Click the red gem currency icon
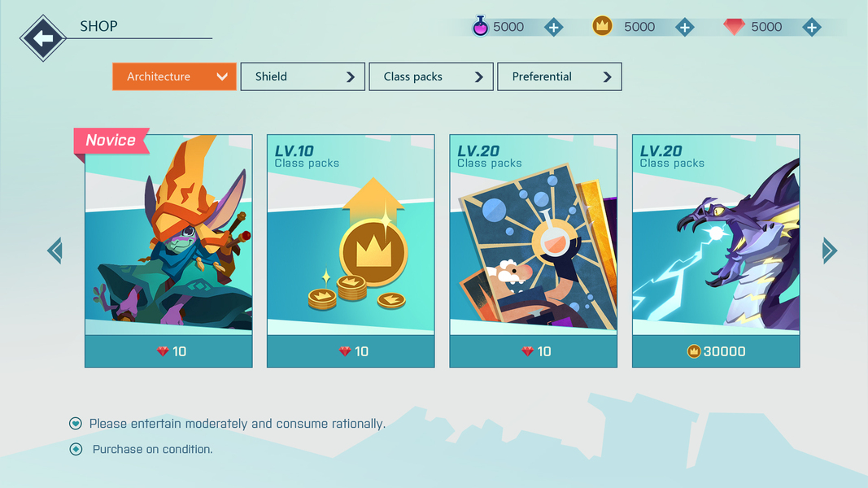The height and width of the screenshot is (488, 868). click(x=734, y=27)
